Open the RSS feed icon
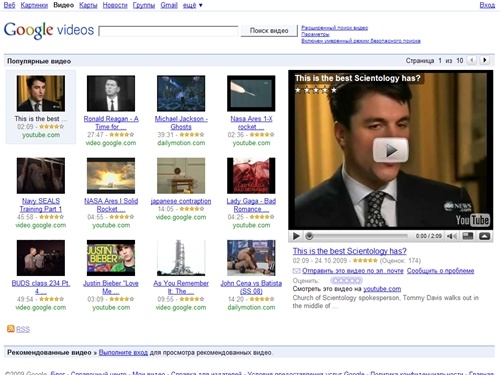500x375 pixels. [x=11, y=329]
